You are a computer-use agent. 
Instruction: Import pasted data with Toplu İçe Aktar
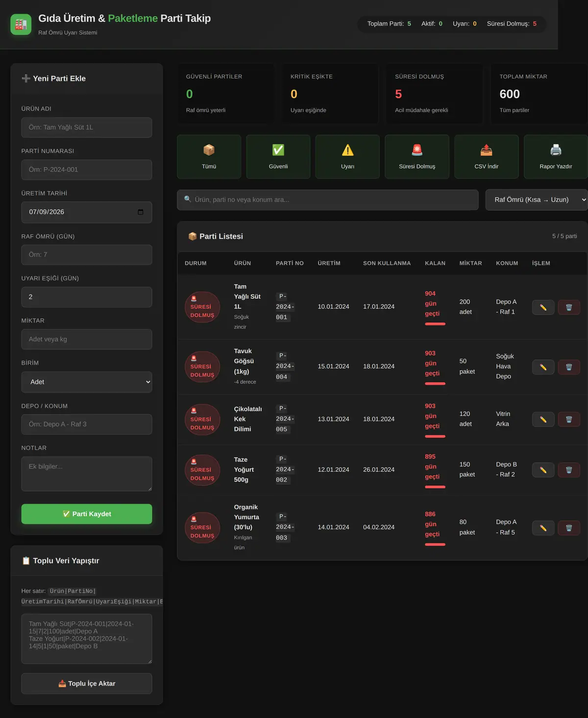coord(87,684)
